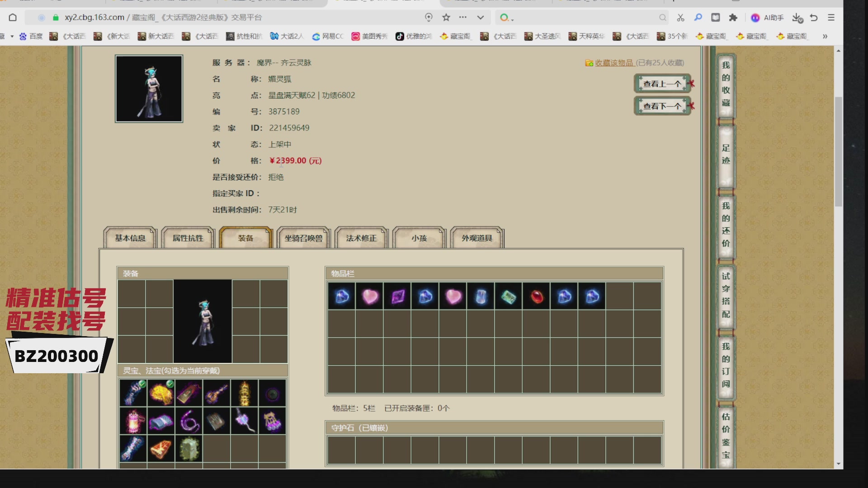Open the browser hamburger menu
The image size is (868, 488).
coord(831,18)
